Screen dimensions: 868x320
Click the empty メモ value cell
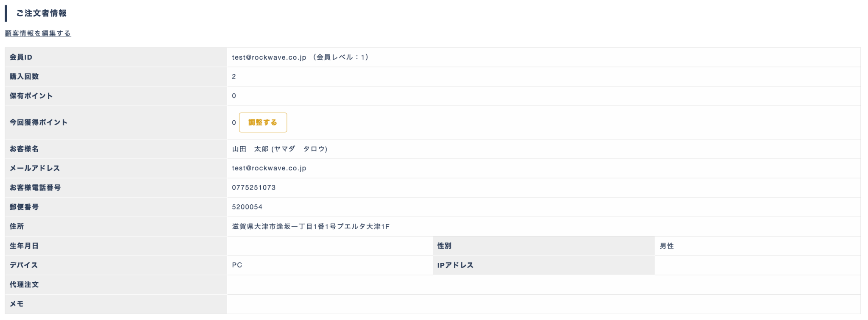544,304
